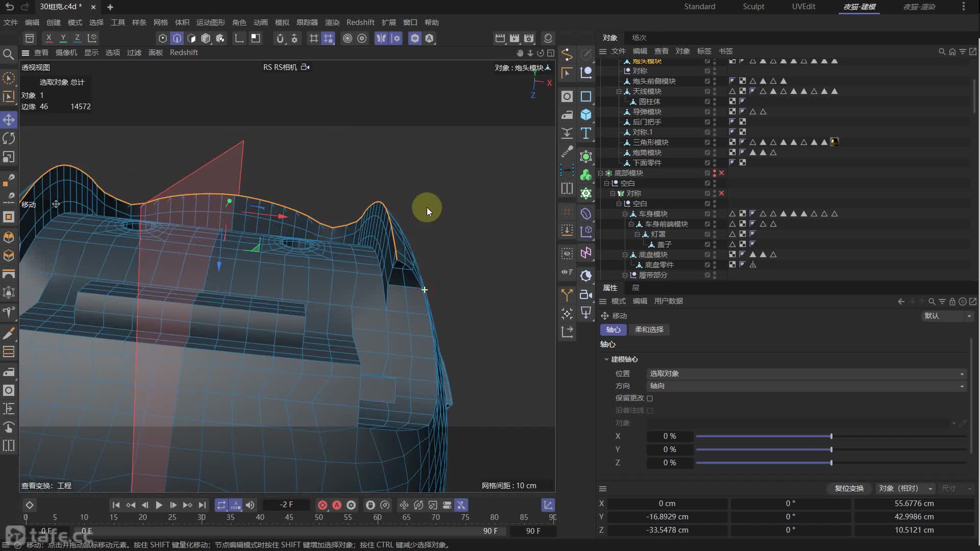Click the 复位变换 button
Viewport: 980px width, 551px height.
(849, 489)
